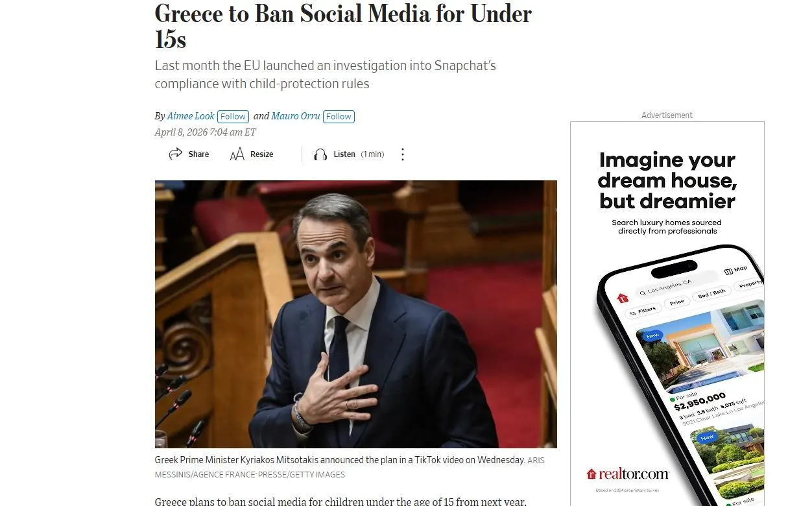Open Mauro Orru's author page
This screenshot has width=812, height=506.
click(x=296, y=116)
